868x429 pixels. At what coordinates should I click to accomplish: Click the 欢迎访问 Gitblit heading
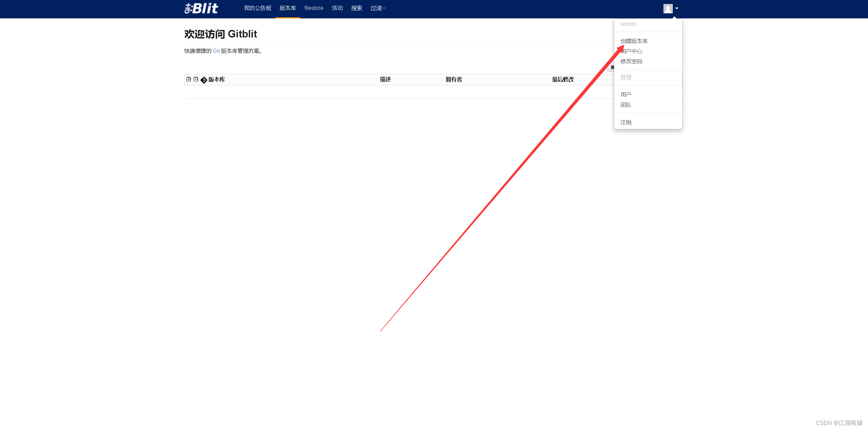click(x=221, y=34)
